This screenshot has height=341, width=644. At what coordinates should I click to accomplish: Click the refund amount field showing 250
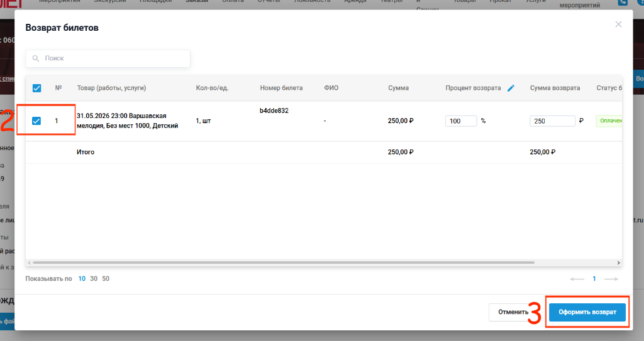click(x=552, y=121)
